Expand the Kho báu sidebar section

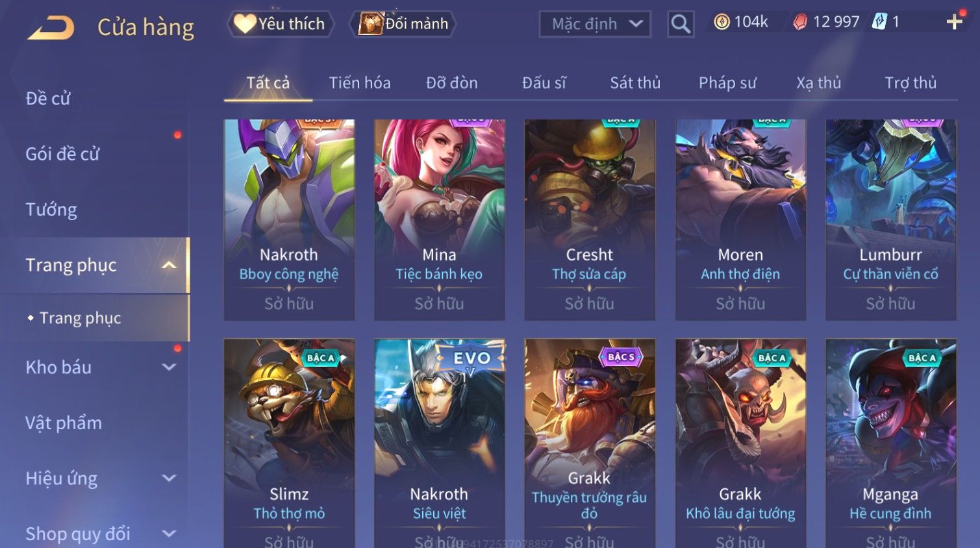(x=169, y=367)
